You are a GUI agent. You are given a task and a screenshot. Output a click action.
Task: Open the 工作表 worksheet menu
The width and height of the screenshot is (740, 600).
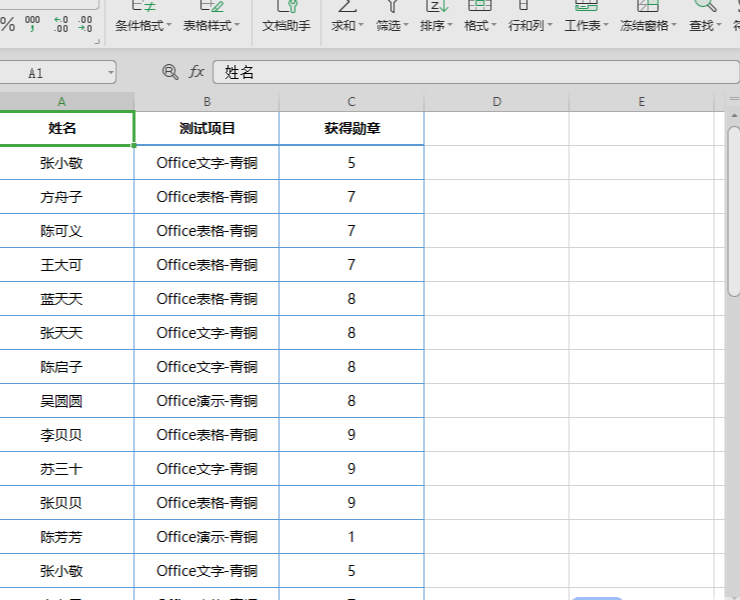point(586,17)
